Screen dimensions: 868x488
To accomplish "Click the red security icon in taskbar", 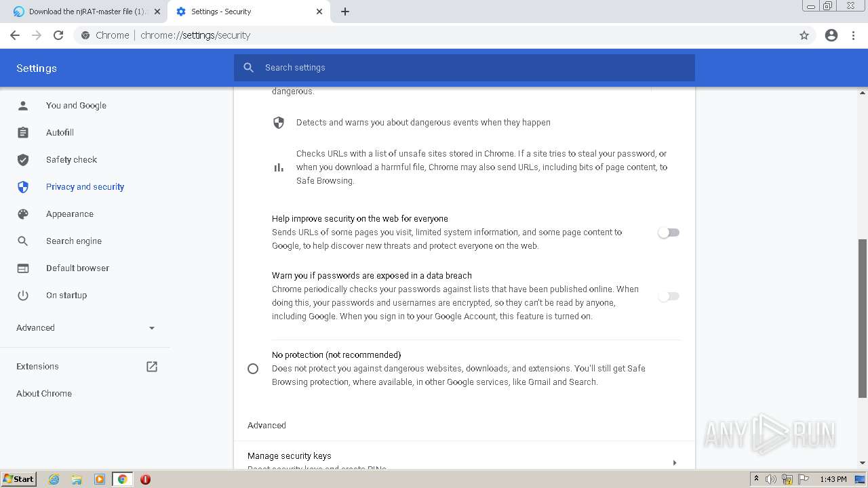I will point(145,479).
